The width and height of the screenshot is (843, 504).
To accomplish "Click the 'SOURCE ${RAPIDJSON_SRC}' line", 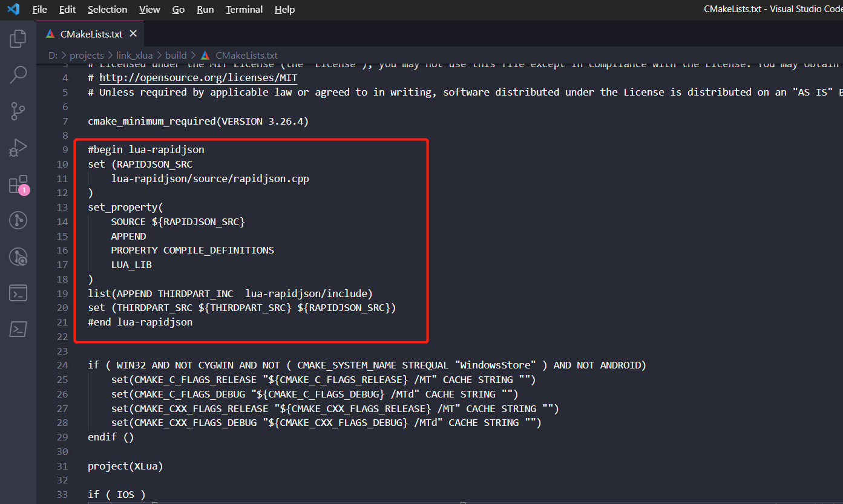I will 178,221.
